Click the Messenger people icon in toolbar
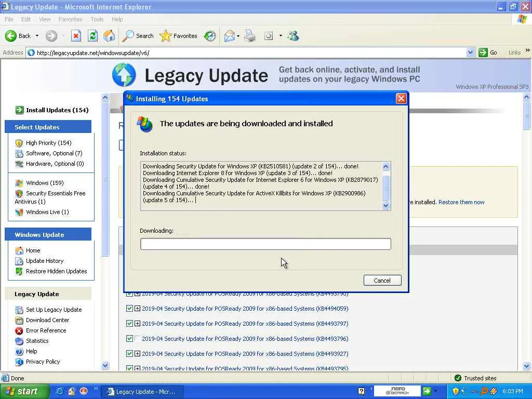The image size is (532, 399). coord(293,36)
